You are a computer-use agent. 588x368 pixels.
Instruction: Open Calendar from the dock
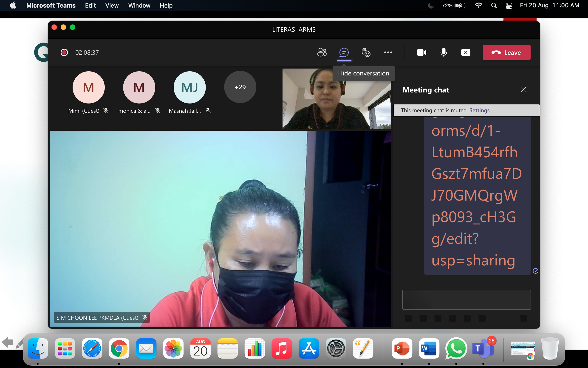tap(201, 348)
